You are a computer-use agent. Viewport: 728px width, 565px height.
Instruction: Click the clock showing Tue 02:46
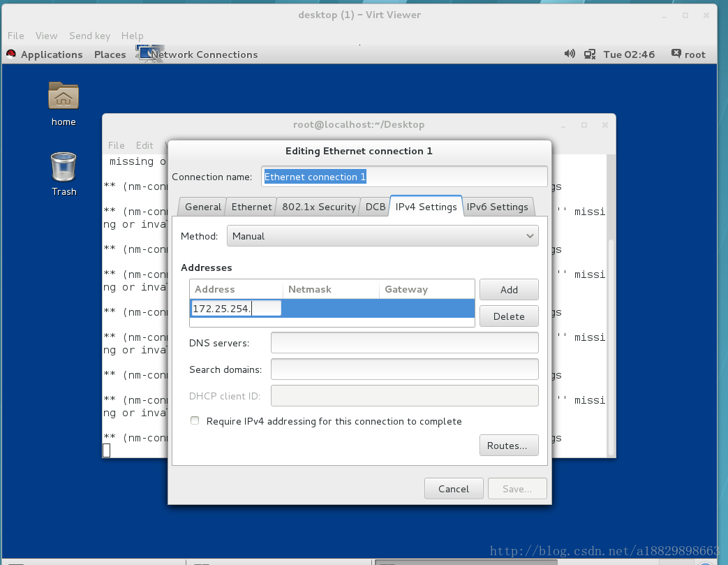click(x=629, y=54)
